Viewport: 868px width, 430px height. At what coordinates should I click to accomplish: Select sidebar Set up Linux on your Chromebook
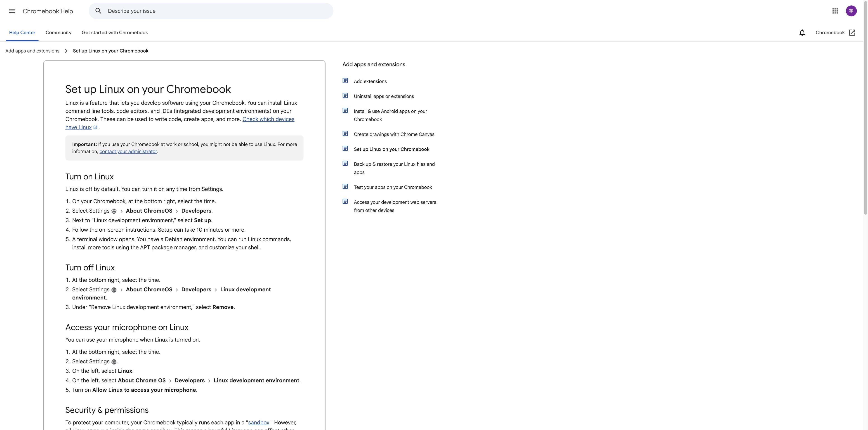392,149
